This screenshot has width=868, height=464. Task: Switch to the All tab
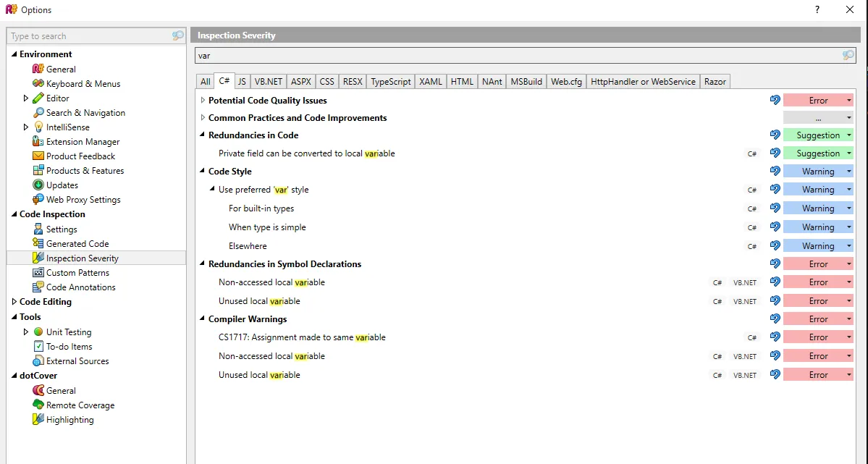pos(206,81)
